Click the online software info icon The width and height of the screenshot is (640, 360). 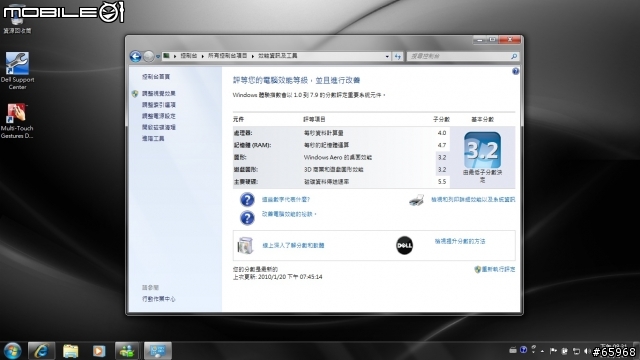coord(245,245)
